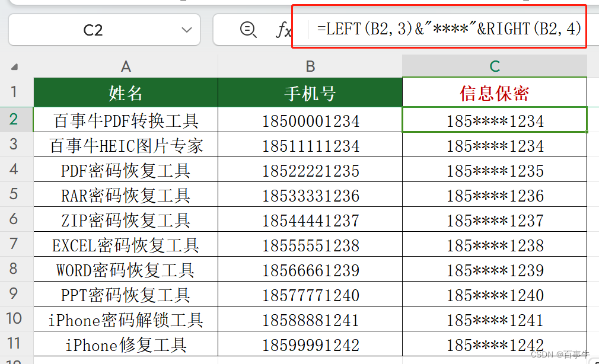Select row 4 header
The image size is (599, 364).
[14, 169]
